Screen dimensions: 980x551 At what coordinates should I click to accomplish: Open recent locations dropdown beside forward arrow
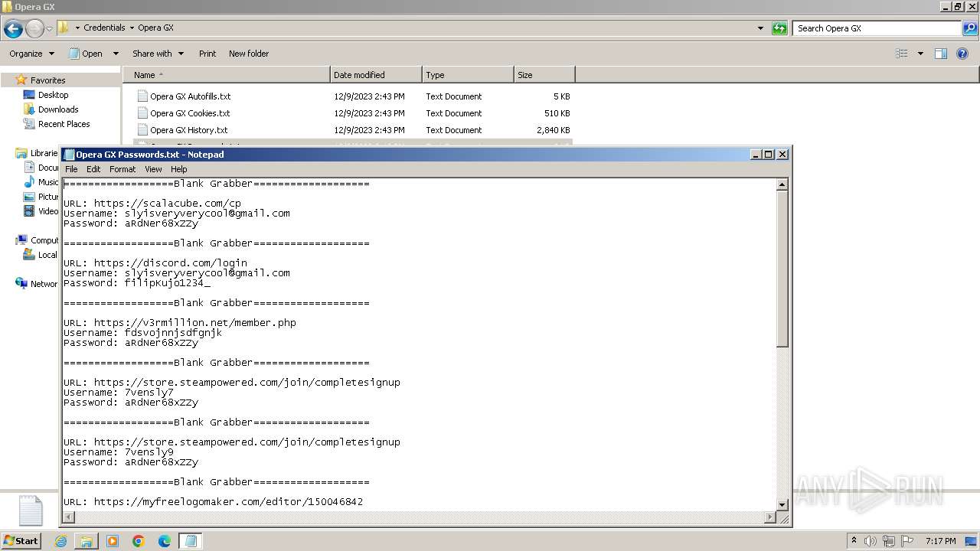click(49, 29)
